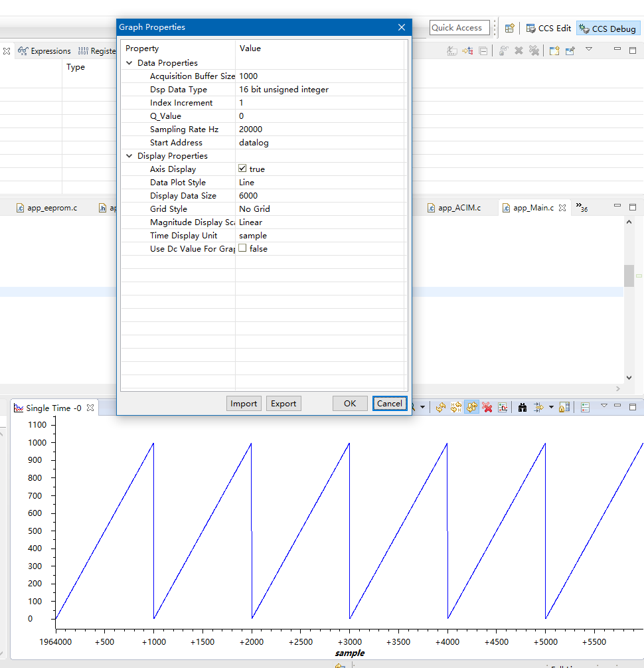The image size is (644, 668).
Task: Uncheck the Axis Display checkbox
Action: click(x=242, y=168)
